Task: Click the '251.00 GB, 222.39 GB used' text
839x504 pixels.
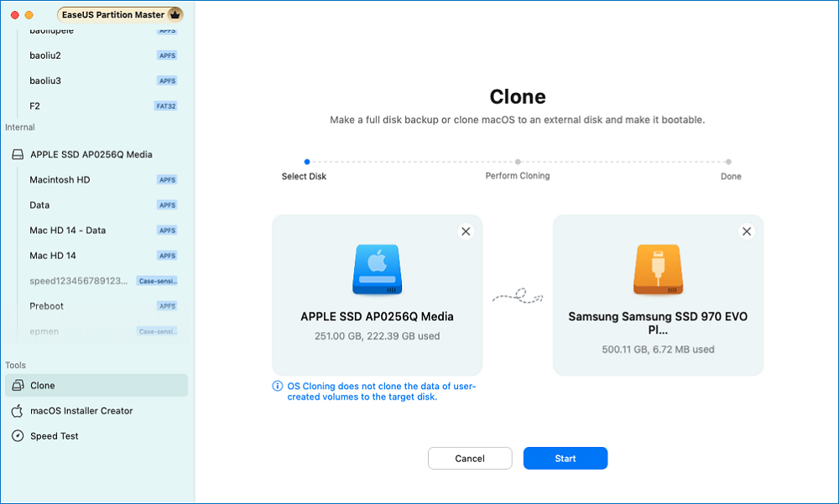Action: pyautogui.click(x=378, y=336)
